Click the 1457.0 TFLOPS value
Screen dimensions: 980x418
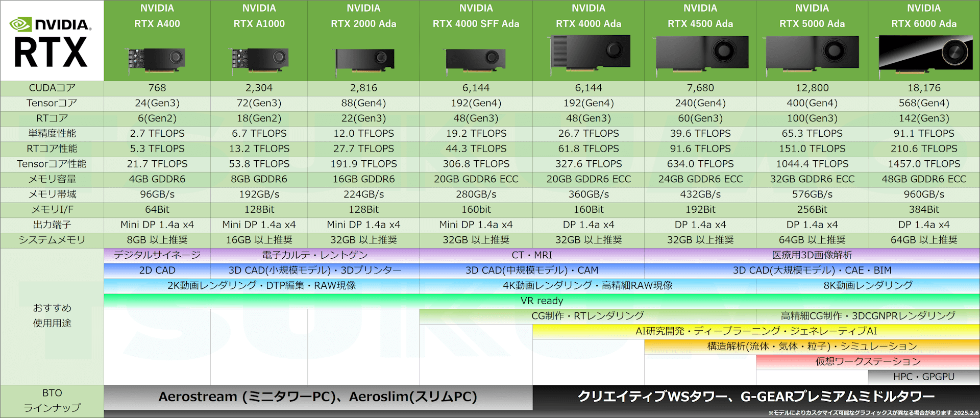(x=924, y=164)
